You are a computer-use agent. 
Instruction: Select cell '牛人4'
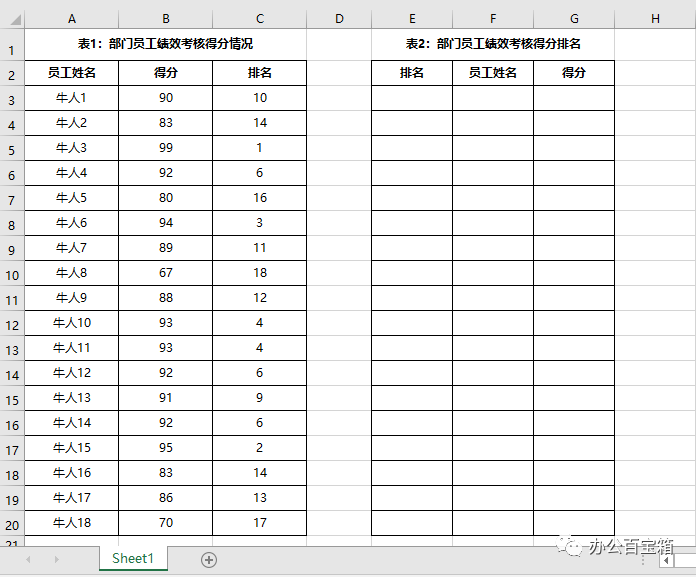(x=72, y=173)
